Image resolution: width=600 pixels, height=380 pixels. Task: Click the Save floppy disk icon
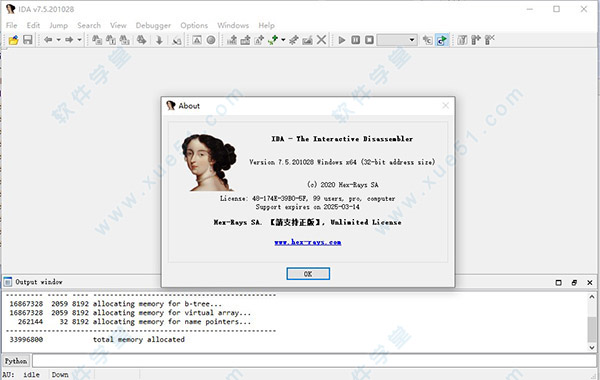click(x=28, y=40)
